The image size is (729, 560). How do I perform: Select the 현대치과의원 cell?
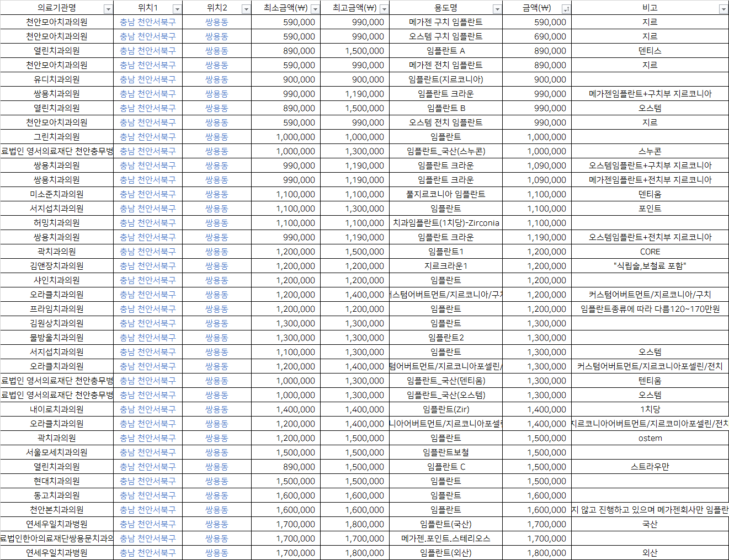[x=57, y=481]
